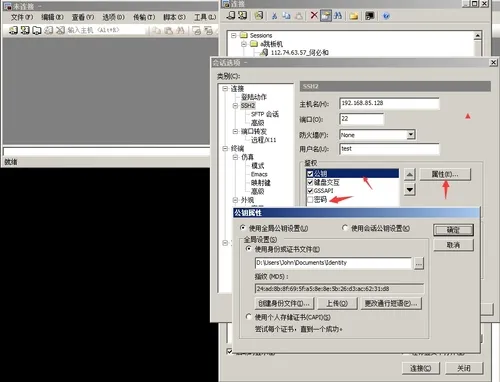Click the identity file path field
Screen dimensions: 500x382
[333, 263]
